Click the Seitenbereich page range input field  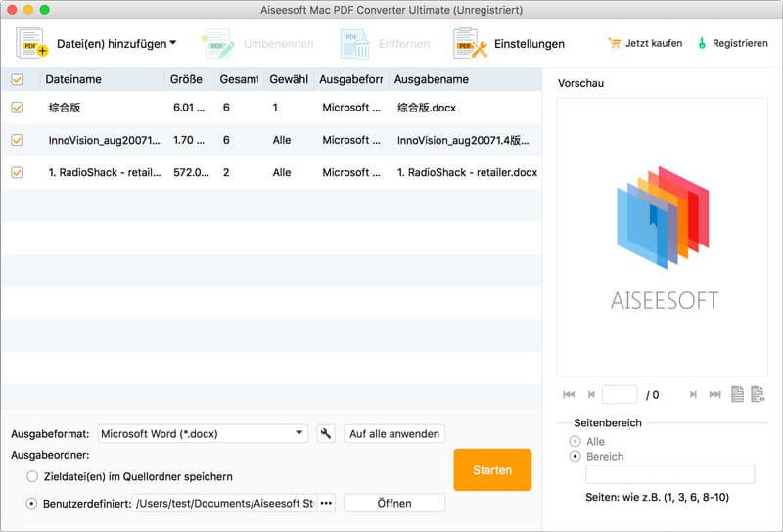pyautogui.click(x=670, y=474)
